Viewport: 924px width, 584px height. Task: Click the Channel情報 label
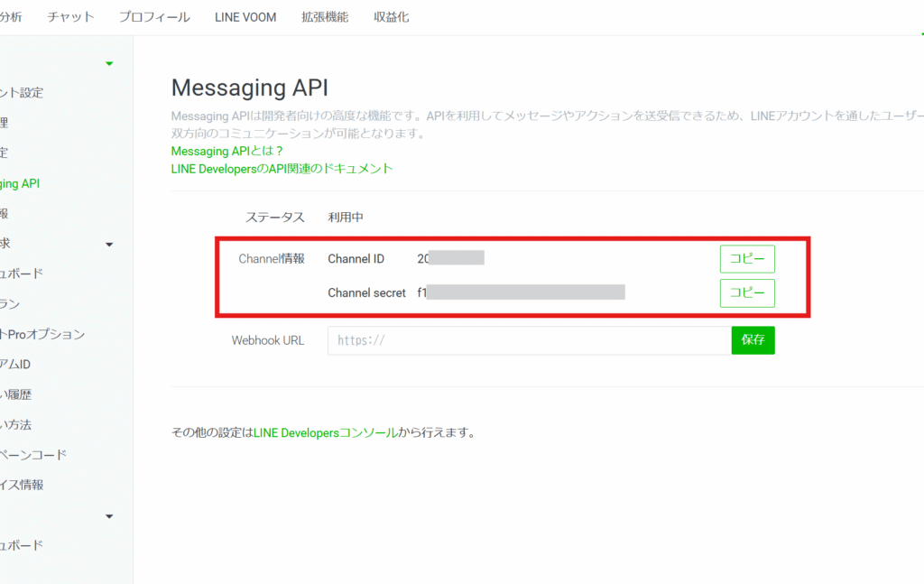coord(271,259)
